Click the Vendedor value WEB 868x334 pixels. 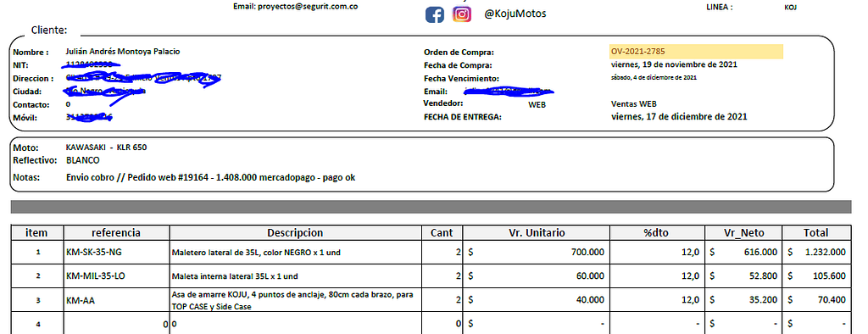pyautogui.click(x=537, y=104)
